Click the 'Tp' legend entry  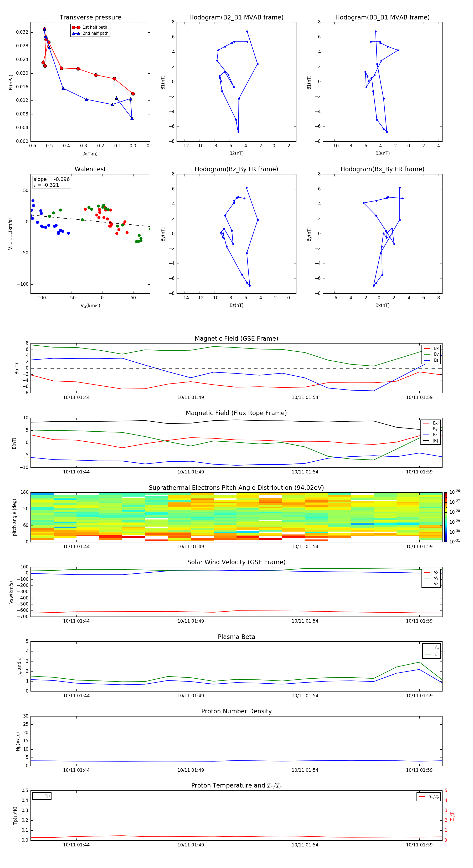coord(42,796)
